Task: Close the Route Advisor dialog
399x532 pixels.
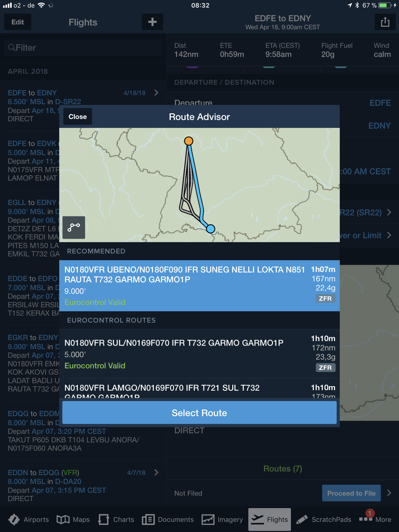Action: coord(78,117)
